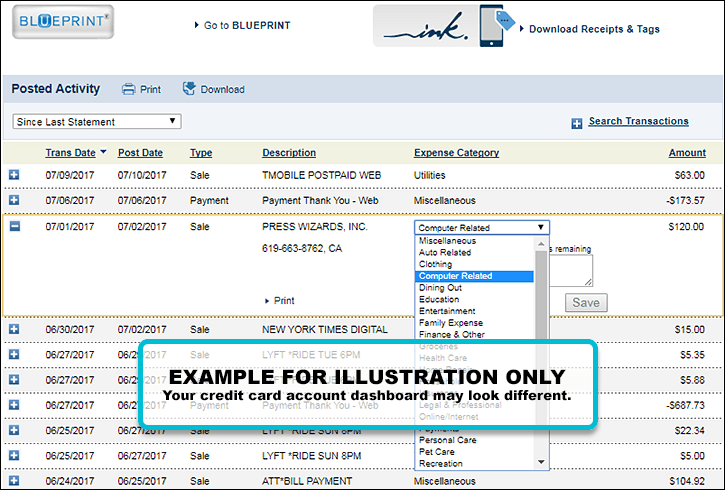Click the plus icon beside Search Transactions

[577, 123]
